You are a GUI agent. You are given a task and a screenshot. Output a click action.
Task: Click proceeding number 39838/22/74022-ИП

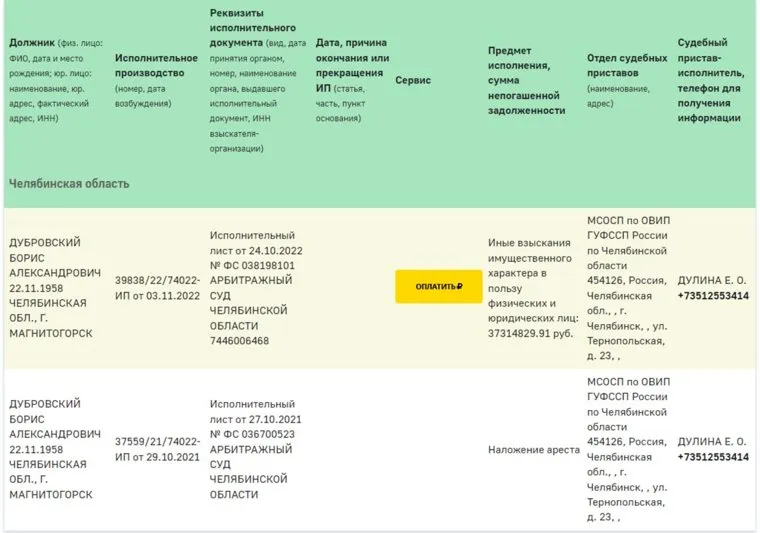pyautogui.click(x=157, y=286)
